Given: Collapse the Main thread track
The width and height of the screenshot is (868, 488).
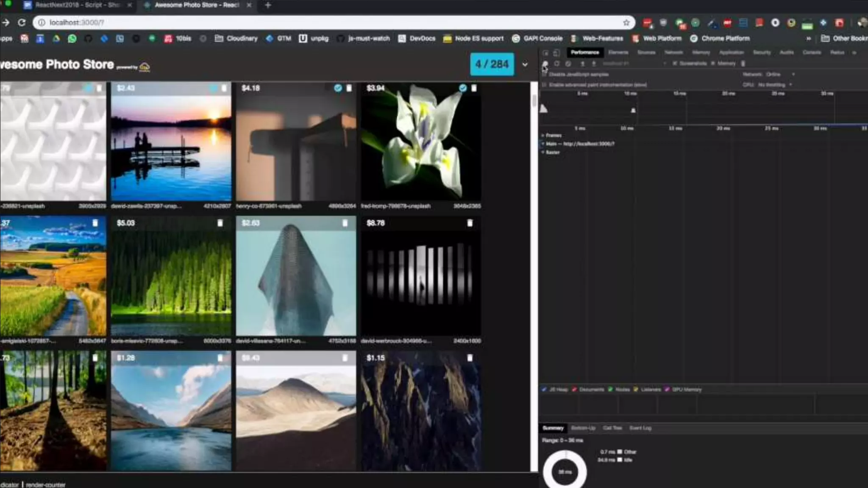Looking at the screenshot, I should click(x=543, y=144).
